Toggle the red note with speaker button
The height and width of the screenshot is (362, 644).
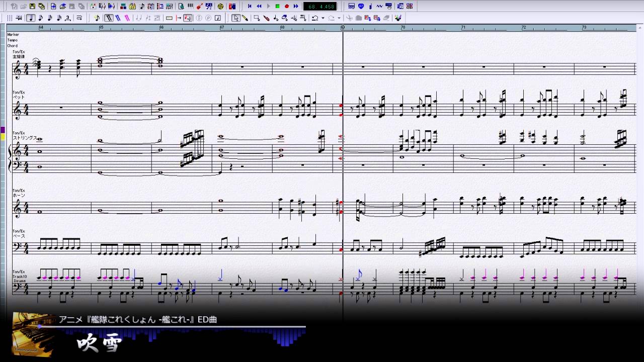coord(188,18)
